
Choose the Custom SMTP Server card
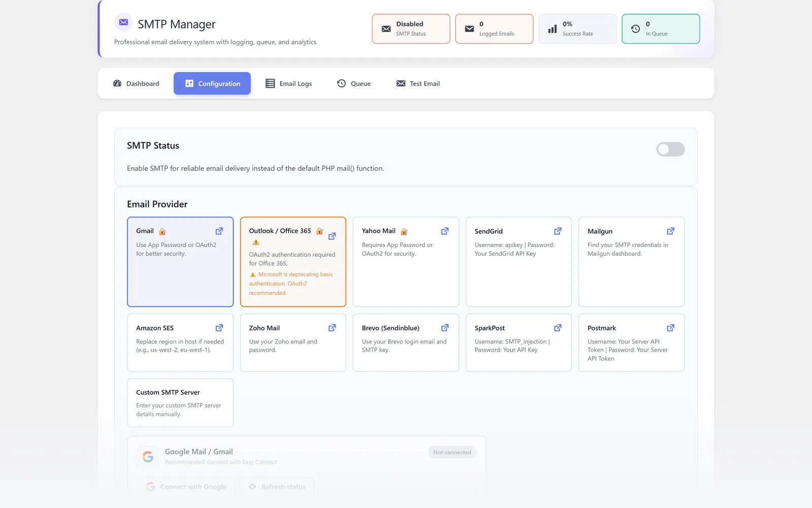click(180, 403)
